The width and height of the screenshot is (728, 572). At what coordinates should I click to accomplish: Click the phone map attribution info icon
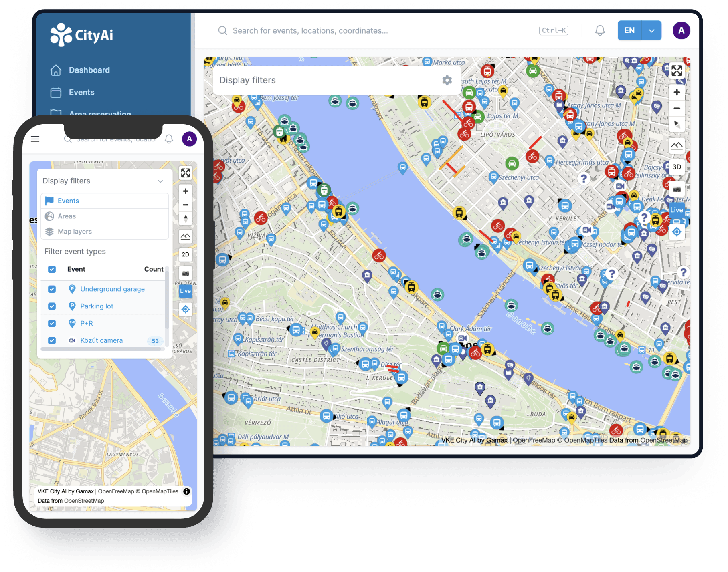pyautogui.click(x=187, y=491)
